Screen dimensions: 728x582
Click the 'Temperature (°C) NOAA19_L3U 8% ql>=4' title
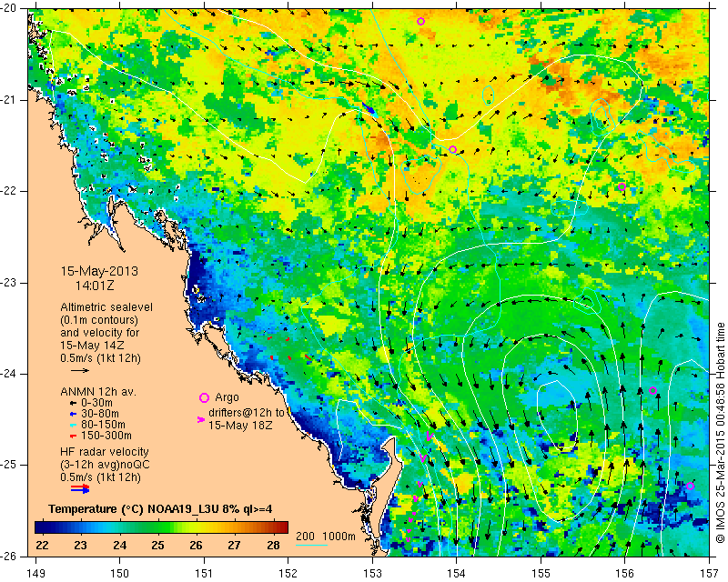click(160, 508)
